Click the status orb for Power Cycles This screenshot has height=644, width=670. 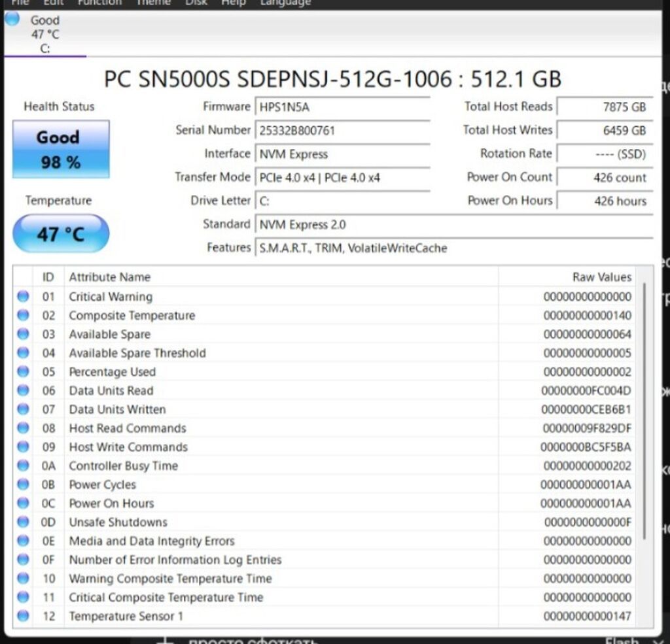point(23,484)
